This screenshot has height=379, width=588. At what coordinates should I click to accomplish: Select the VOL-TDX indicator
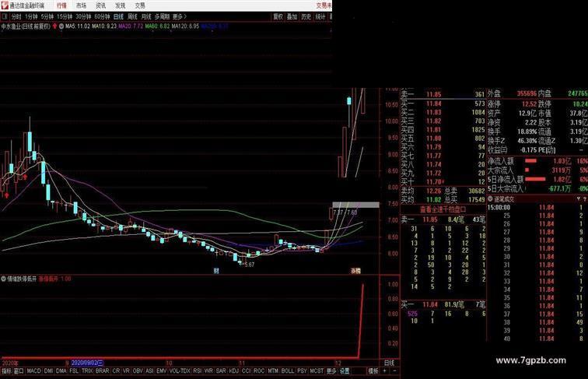(x=180, y=371)
